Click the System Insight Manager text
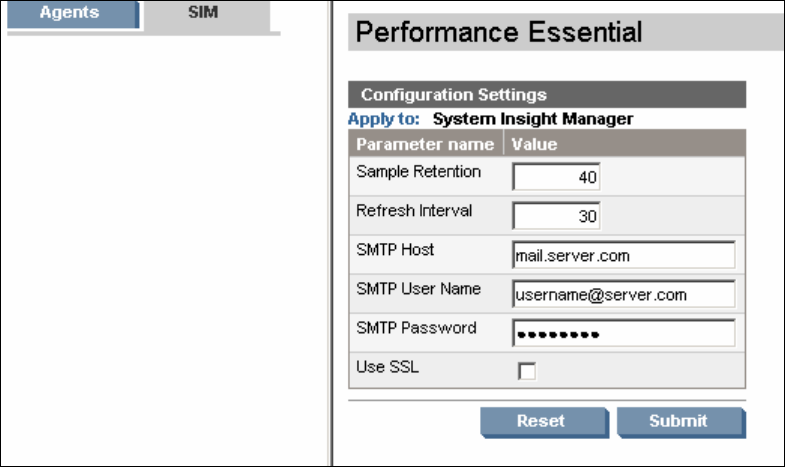 [x=533, y=119]
